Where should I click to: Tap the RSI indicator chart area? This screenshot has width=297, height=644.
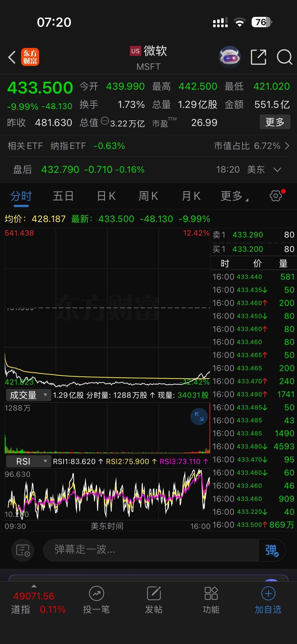tap(107, 494)
